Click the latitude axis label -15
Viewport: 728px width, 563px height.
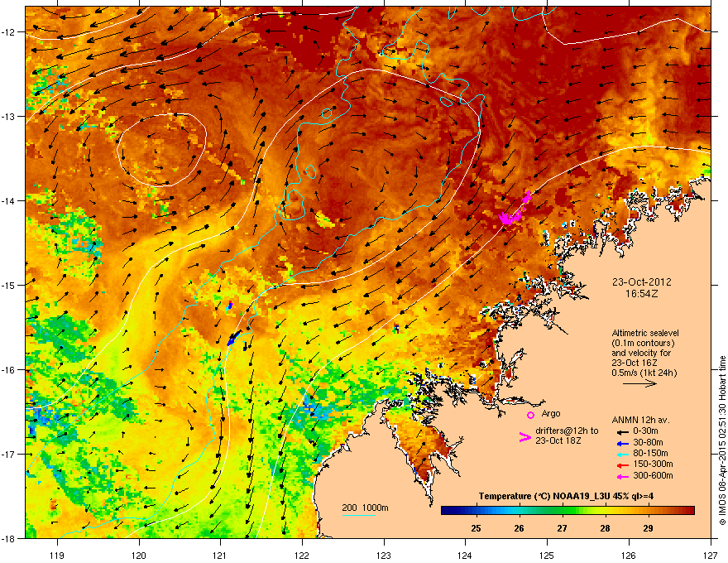coord(8,285)
